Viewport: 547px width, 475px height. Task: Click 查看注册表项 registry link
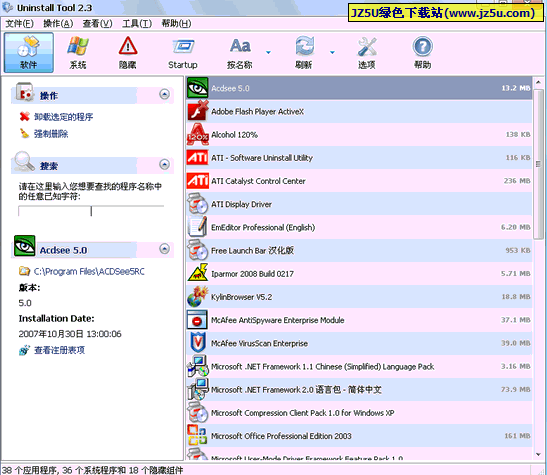tap(59, 350)
